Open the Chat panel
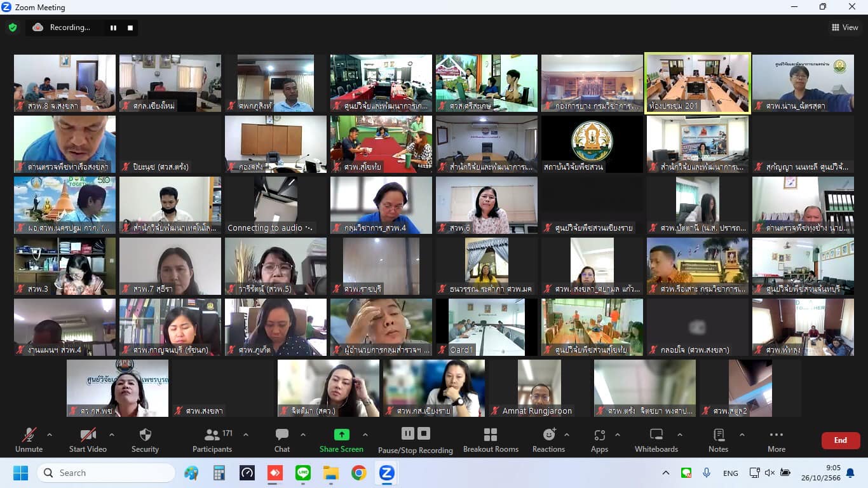 (282, 440)
